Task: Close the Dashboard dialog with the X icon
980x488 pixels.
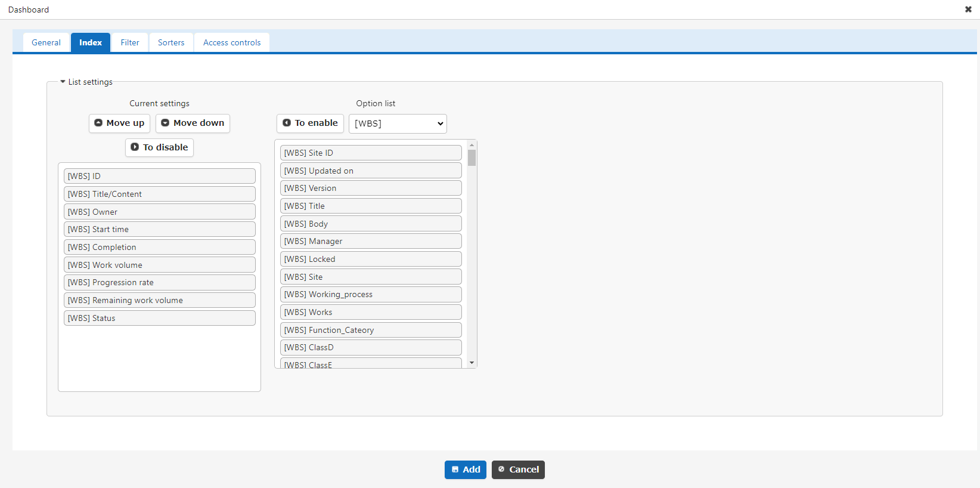Action: (x=968, y=10)
